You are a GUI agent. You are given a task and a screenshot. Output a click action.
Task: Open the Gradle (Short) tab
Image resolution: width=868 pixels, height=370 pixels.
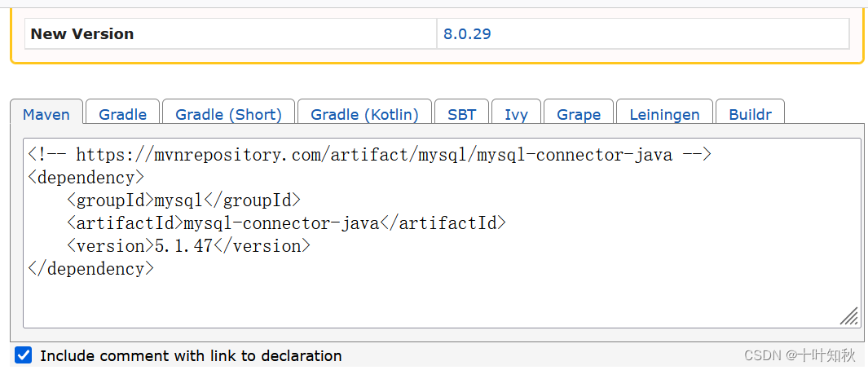[x=229, y=112]
